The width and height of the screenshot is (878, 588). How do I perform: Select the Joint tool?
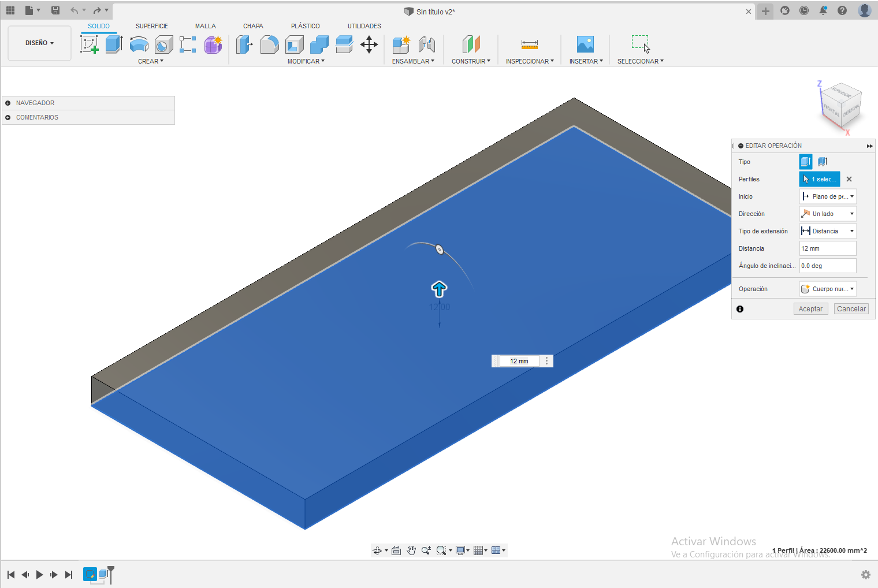pos(426,44)
